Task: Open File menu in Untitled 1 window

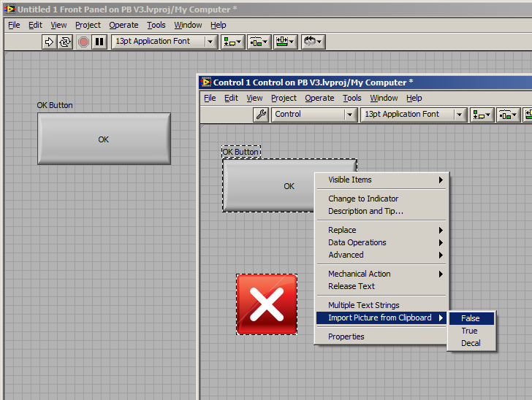Action: click(14, 25)
